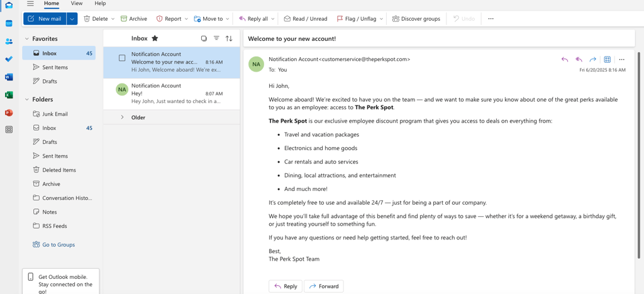Click the filter icon in message list
The image size is (644, 294).
pyautogui.click(x=216, y=38)
